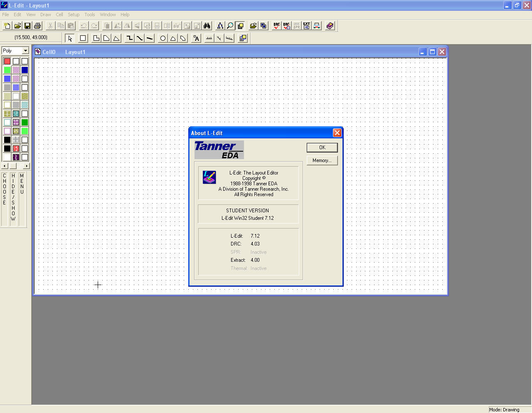This screenshot has width=532, height=413.
Task: Select the magnifier zoom tool
Action: coord(230,26)
